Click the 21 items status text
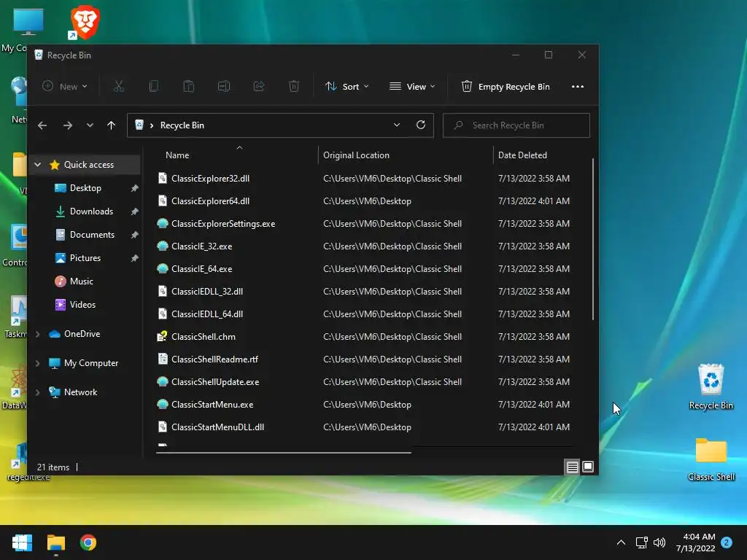This screenshot has height=560, width=747. coord(53,467)
